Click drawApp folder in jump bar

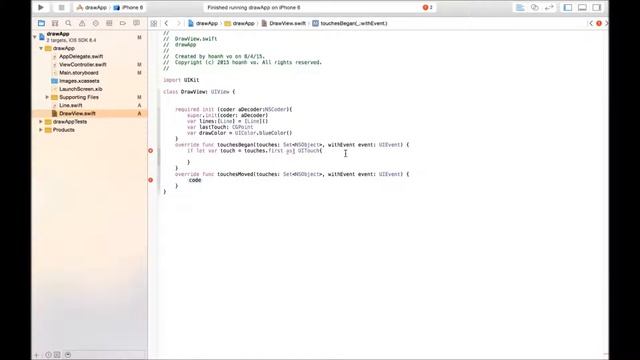click(240, 23)
